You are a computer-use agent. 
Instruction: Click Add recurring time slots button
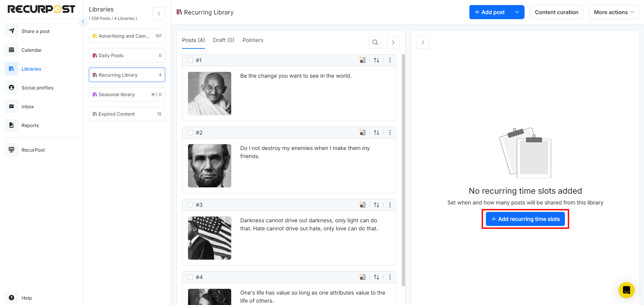pos(525,219)
